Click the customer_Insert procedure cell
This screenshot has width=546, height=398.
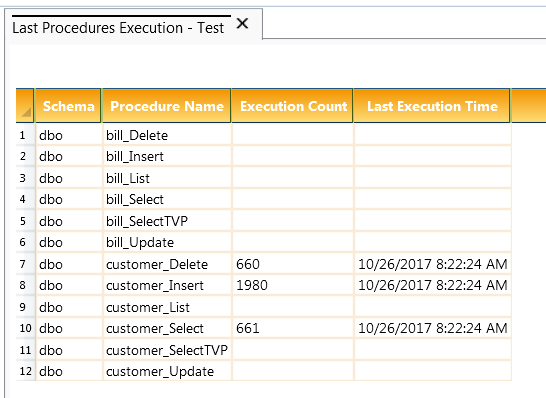(167, 285)
